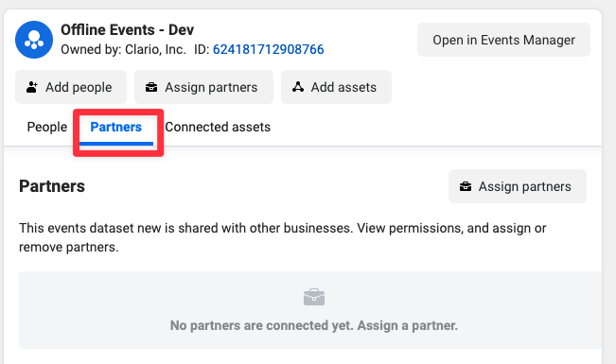This screenshot has width=616, height=364.
Task: Select the highlighted Partners tab
Action: (x=115, y=128)
